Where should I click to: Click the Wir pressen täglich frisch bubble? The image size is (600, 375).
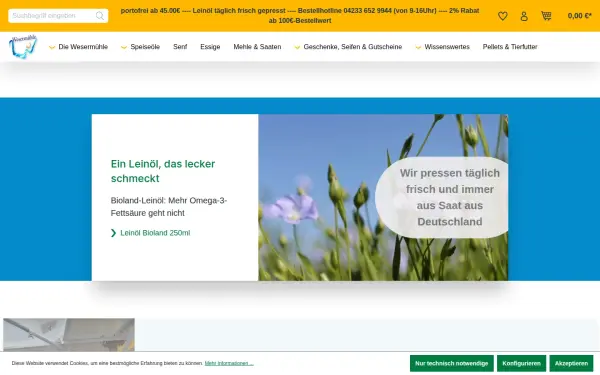pos(442,197)
